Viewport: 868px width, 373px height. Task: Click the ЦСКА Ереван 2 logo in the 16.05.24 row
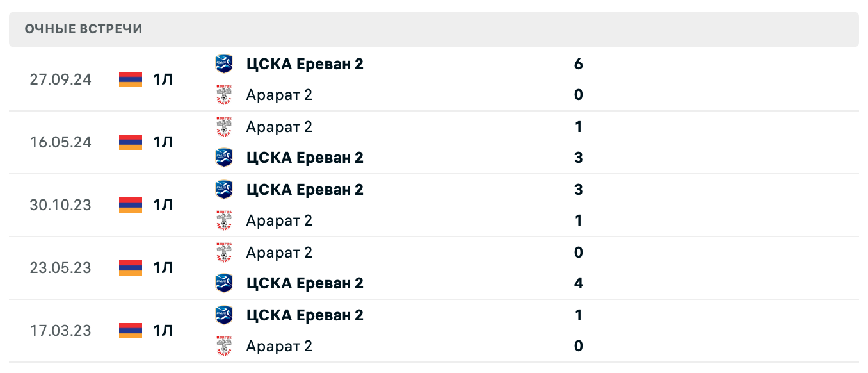pos(225,158)
